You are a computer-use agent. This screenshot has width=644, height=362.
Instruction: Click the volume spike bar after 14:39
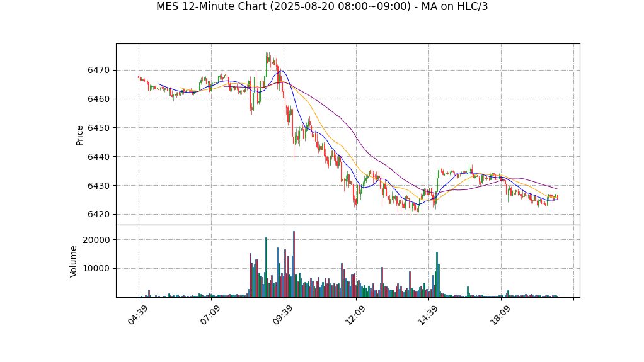pyautogui.click(x=437, y=274)
